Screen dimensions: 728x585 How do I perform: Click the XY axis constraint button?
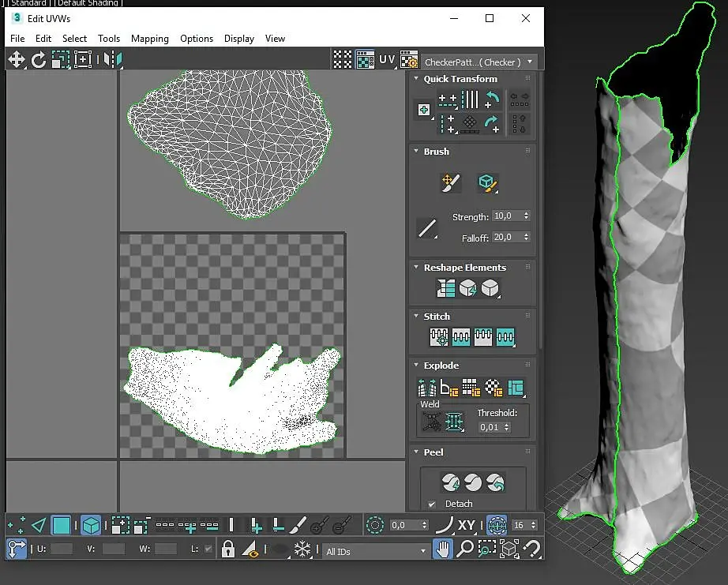(467, 525)
